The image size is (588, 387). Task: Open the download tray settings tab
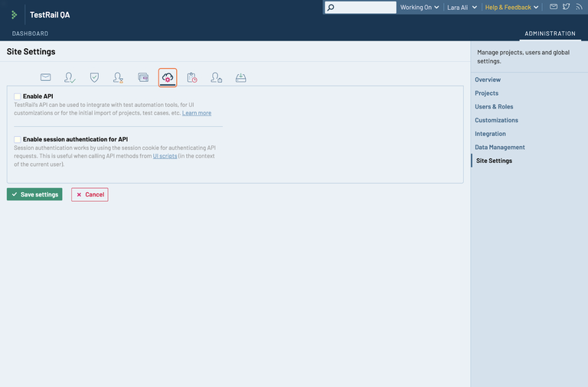(x=240, y=77)
